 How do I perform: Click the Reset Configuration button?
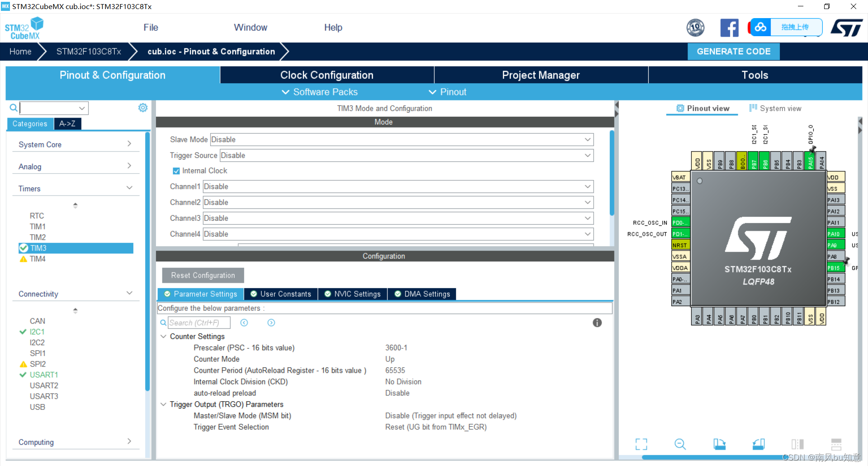click(203, 275)
